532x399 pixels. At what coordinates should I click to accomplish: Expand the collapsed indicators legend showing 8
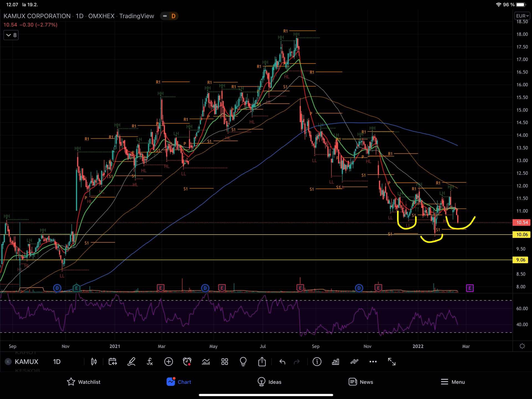point(11,35)
